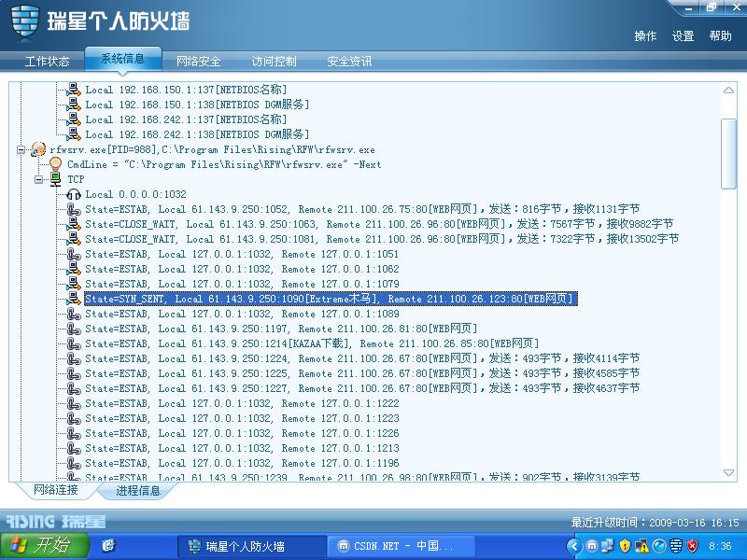Click Rising firewall icon in system tray
The width and height of the screenshot is (747, 560).
point(675,546)
